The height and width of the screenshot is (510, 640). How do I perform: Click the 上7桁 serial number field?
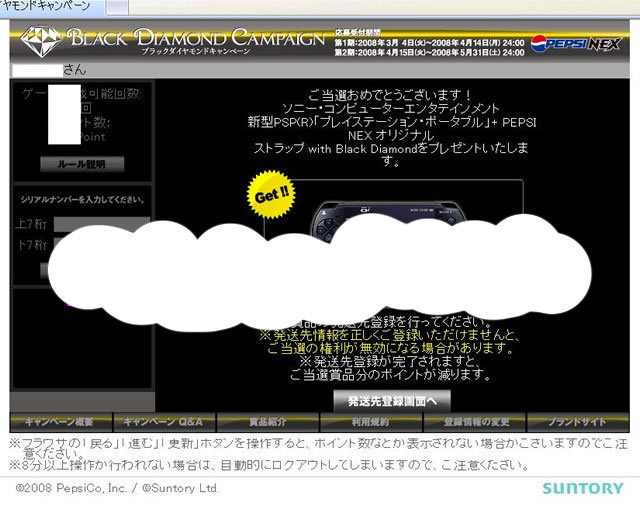[x=102, y=224]
